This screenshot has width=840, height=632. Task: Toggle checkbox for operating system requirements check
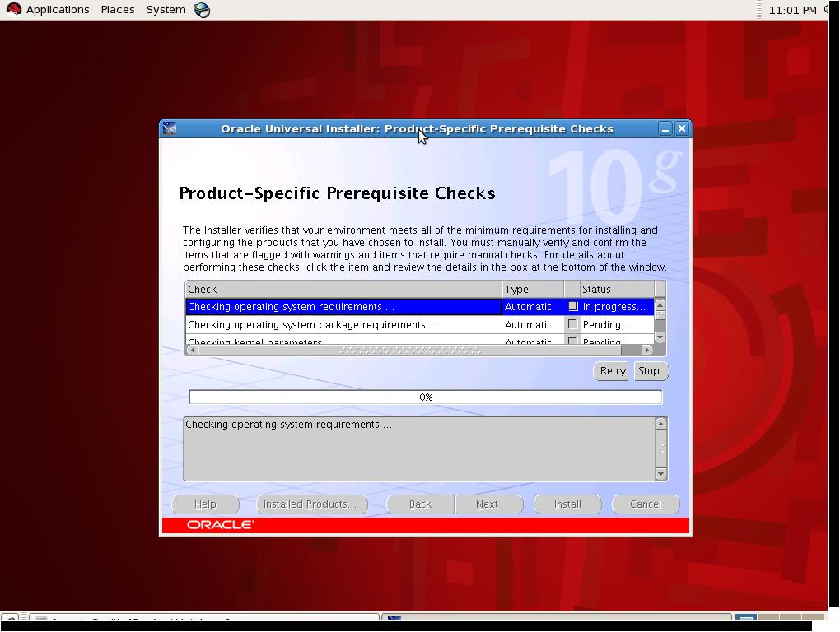[x=572, y=306]
